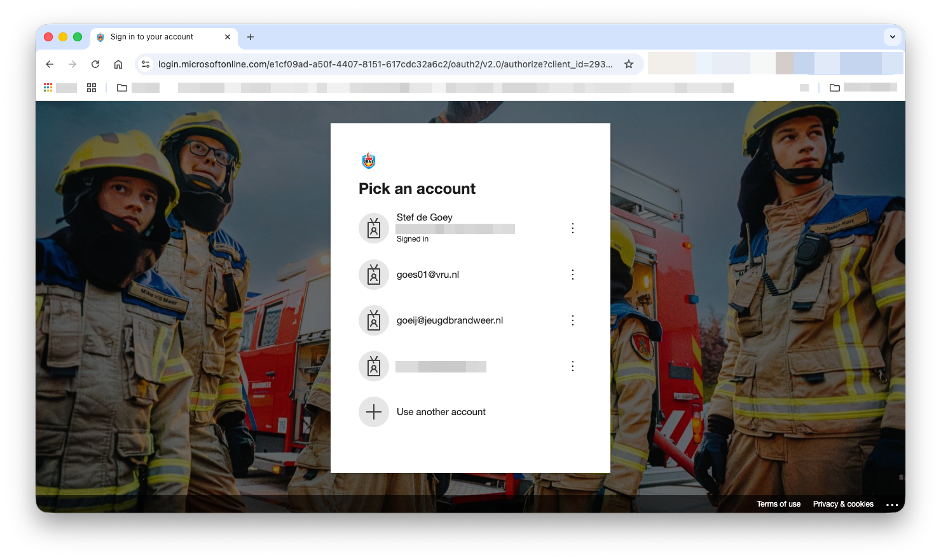Open options menu for goes01@vru.nl
The width and height of the screenshot is (941, 560).
point(573,275)
